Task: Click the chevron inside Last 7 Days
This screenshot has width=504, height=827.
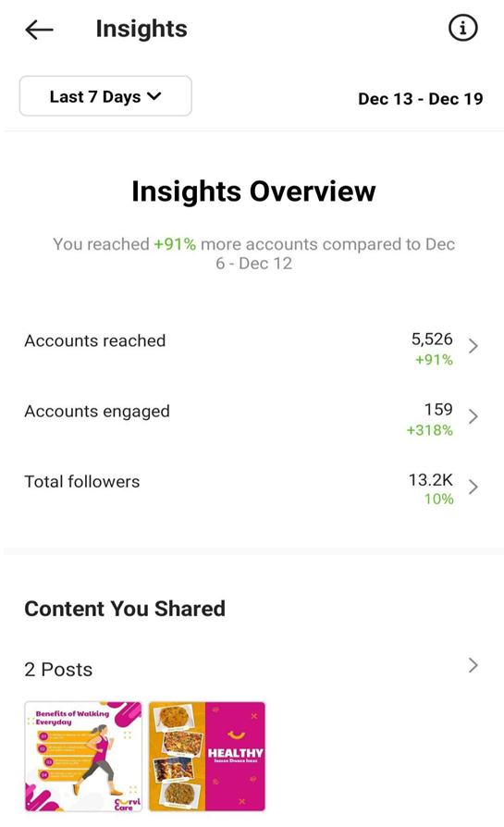Action: (154, 96)
